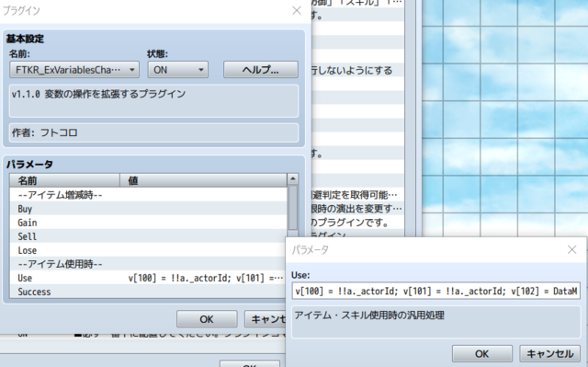Click OK in the プラグイン dialog
The image size is (588, 367).
point(207,319)
